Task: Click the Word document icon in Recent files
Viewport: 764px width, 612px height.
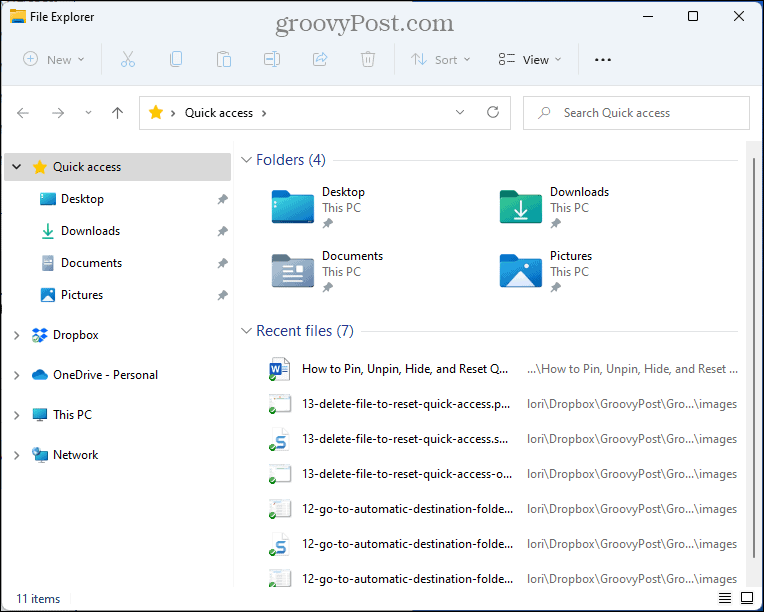Action: pyautogui.click(x=280, y=369)
